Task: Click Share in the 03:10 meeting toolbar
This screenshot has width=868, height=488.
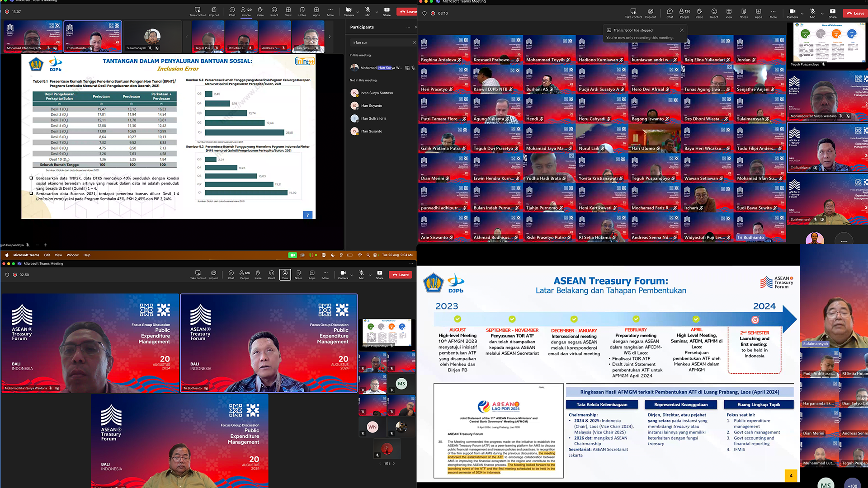Action: tap(832, 13)
